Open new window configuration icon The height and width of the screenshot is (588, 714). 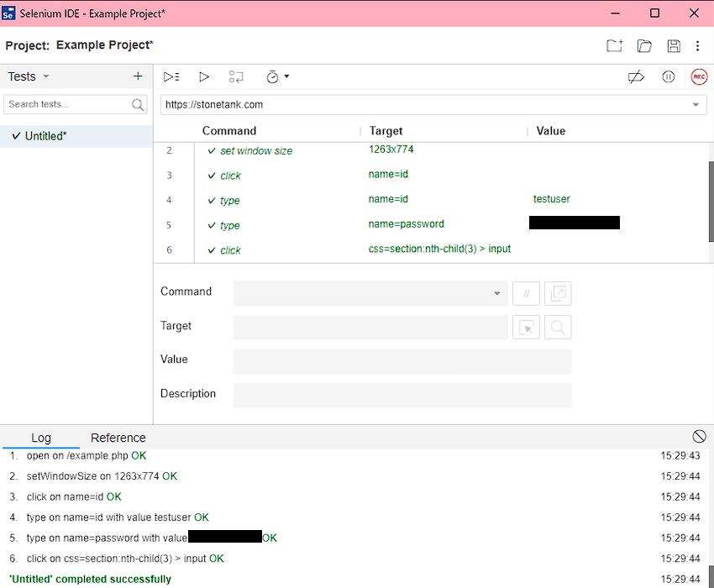pos(558,293)
